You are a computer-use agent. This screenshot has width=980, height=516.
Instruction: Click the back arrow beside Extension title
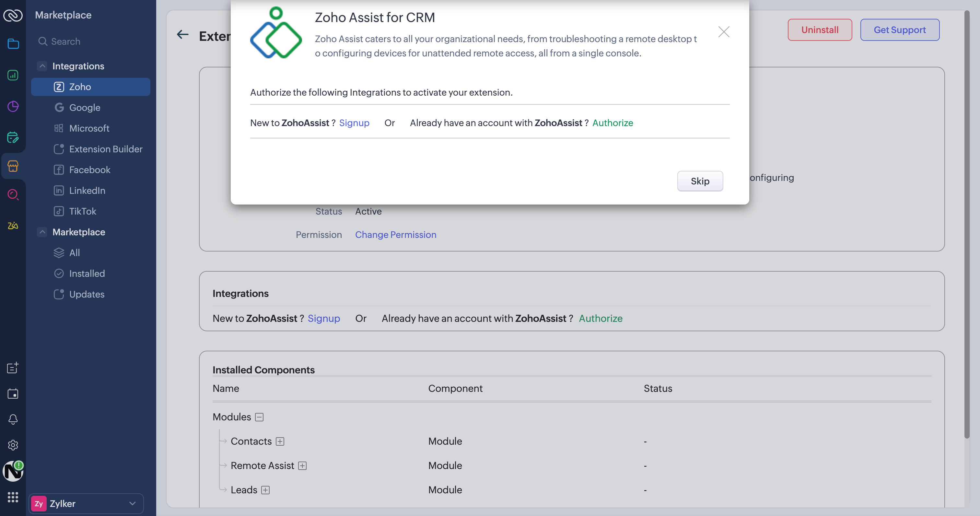click(x=182, y=35)
